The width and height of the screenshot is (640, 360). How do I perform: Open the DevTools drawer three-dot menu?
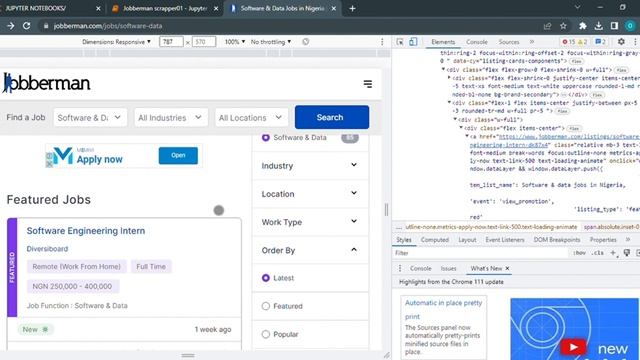[x=400, y=268]
